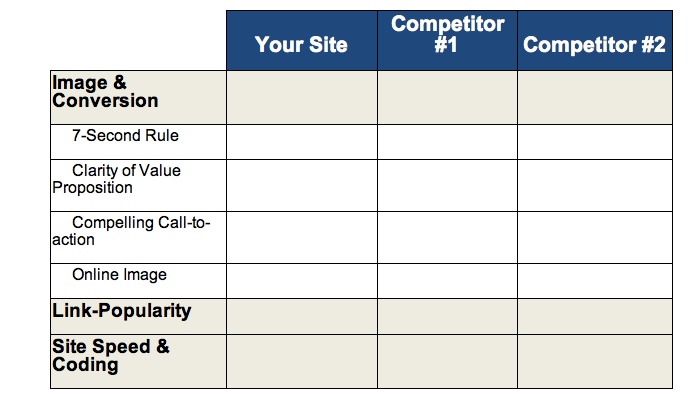Select the Clarity of Value Proposition label
This screenshot has width=694, height=395.
click(x=116, y=179)
